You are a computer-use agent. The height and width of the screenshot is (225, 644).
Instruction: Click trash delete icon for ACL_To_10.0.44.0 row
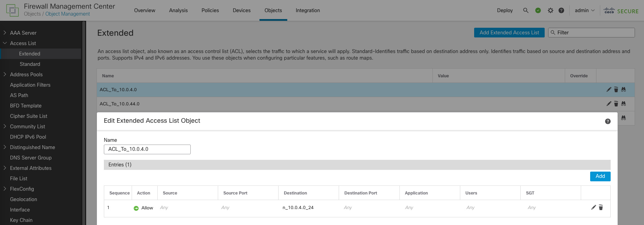616,104
